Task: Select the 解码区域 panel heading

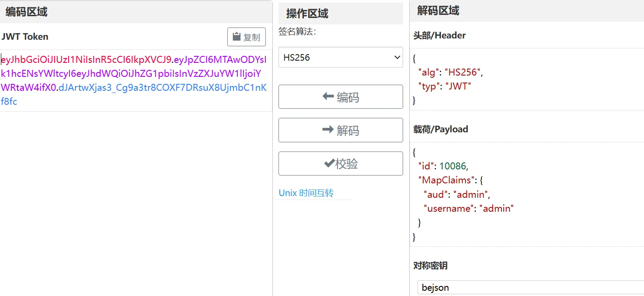Action: [x=438, y=10]
